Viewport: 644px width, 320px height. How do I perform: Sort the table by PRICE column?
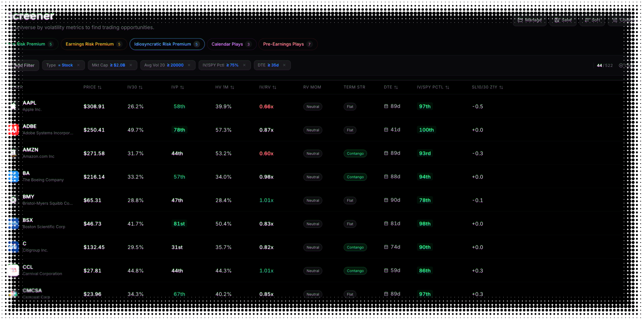point(92,87)
